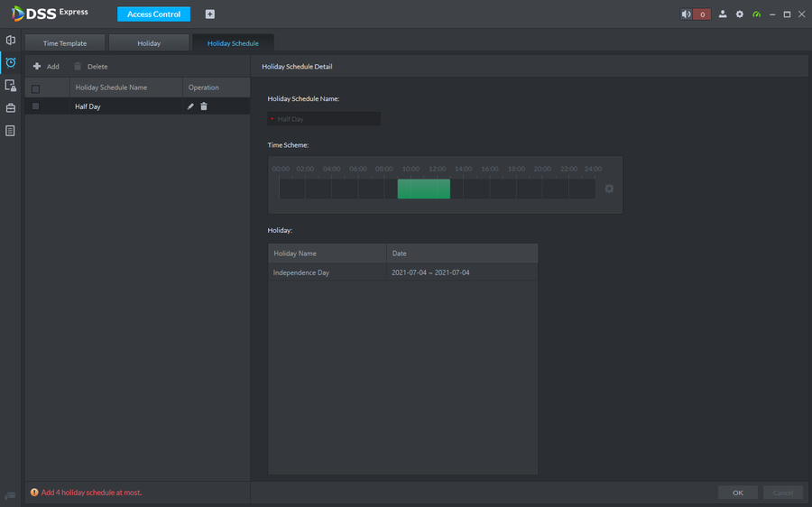The height and width of the screenshot is (507, 812).
Task: Open the Access Control module tab
Action: [x=153, y=14]
